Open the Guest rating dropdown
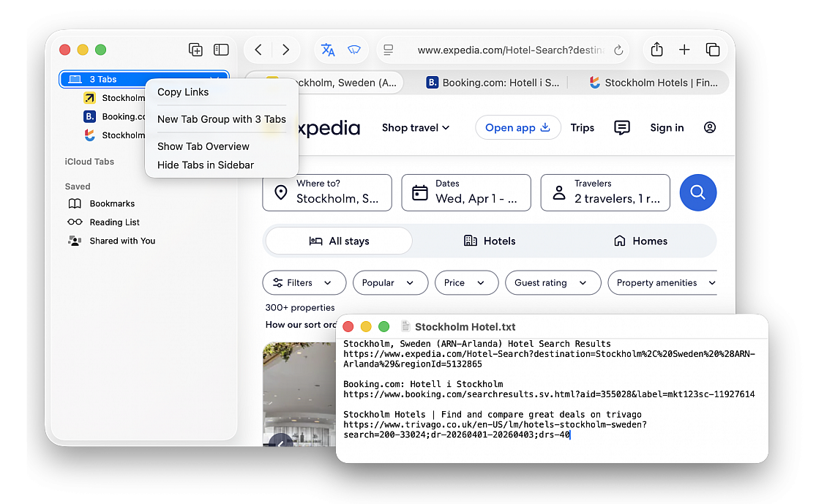Viewport: 816px width, 504px height. point(550,283)
